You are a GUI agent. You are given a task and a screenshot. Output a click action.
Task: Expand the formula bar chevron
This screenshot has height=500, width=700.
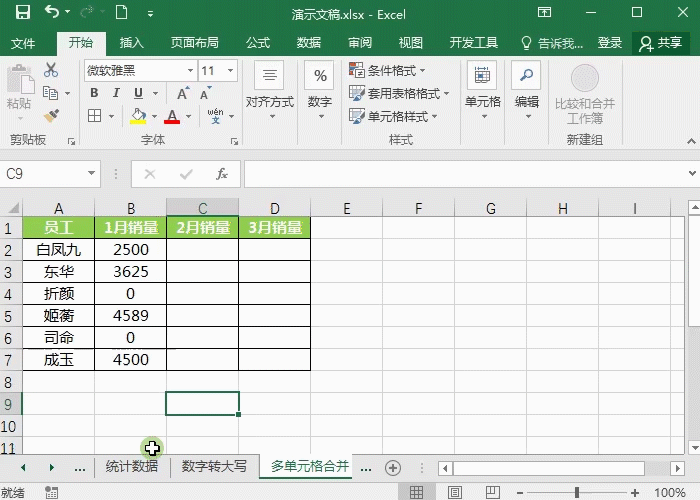point(692,173)
